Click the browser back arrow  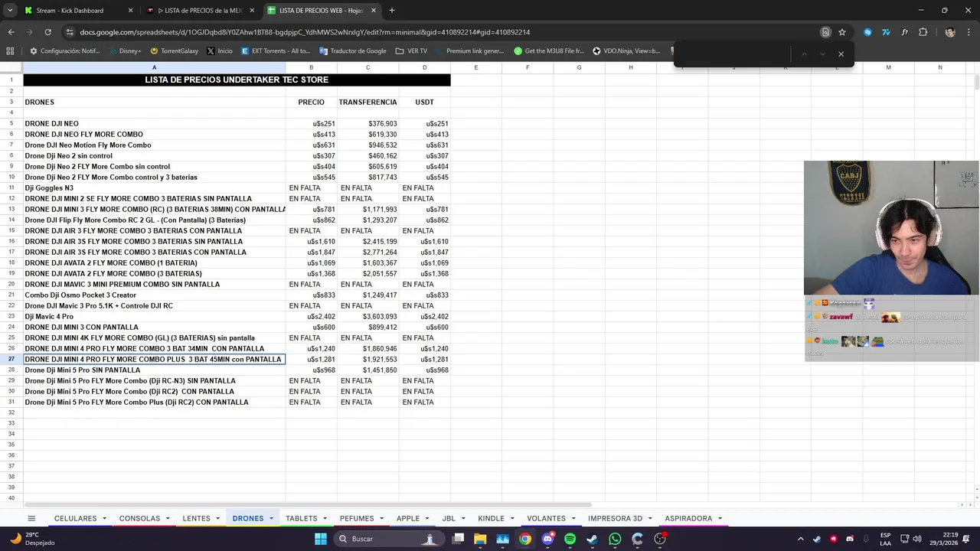11,32
